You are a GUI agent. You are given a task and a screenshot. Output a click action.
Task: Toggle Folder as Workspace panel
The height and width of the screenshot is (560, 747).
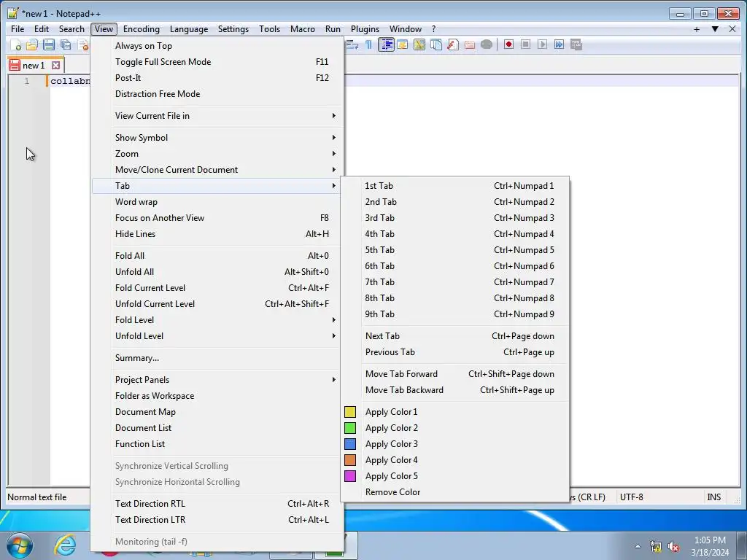(x=217, y=396)
